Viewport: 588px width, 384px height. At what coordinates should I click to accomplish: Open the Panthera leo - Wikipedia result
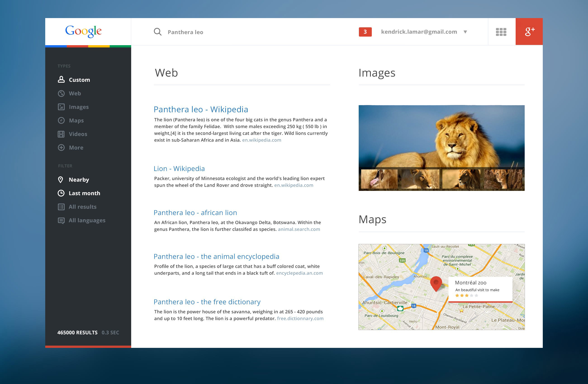point(201,109)
